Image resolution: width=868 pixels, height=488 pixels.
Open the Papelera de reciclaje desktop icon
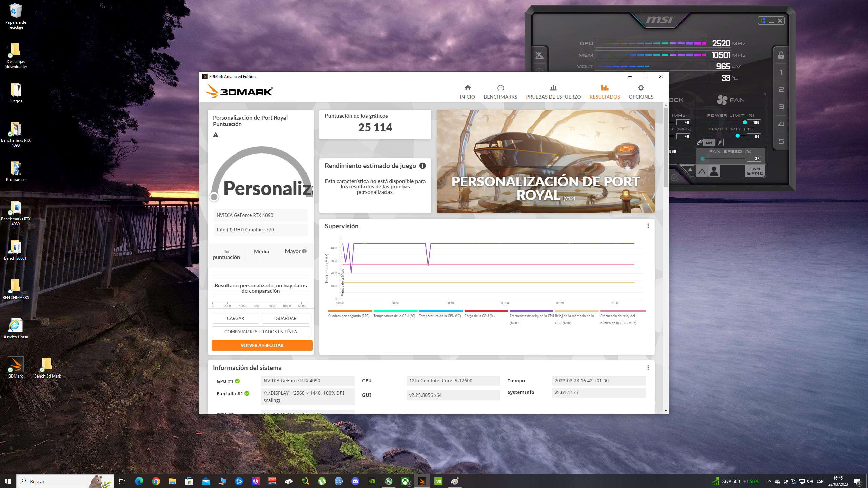click(x=16, y=16)
